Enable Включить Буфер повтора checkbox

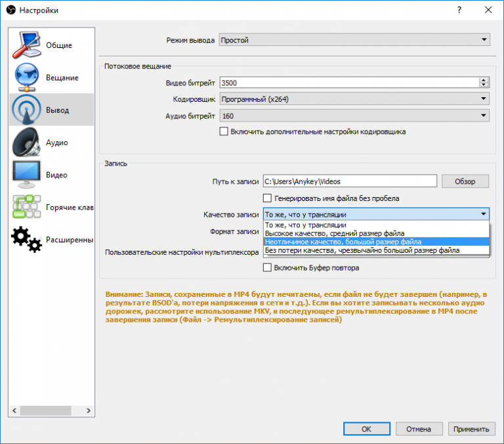(267, 267)
